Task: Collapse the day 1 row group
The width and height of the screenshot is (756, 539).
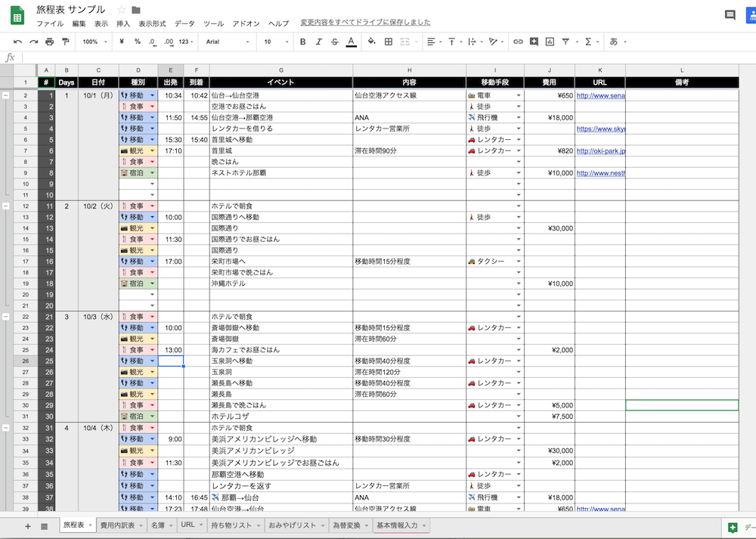Action: tap(6, 94)
